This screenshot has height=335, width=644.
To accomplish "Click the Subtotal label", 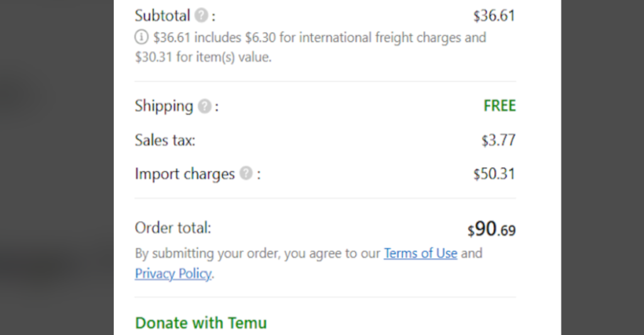I will 162,16.
